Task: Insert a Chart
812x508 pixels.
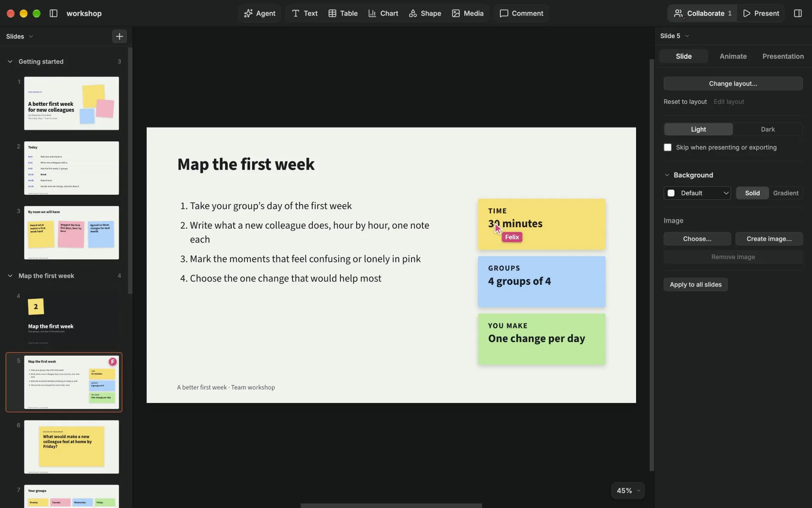Action: click(383, 13)
